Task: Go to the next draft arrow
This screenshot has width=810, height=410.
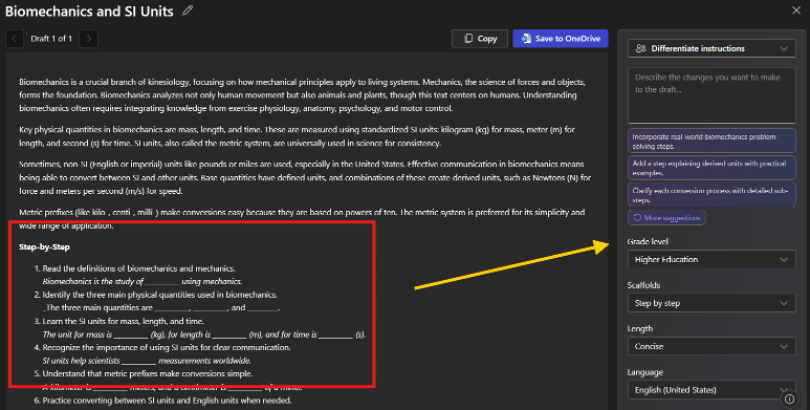Action: (89, 39)
